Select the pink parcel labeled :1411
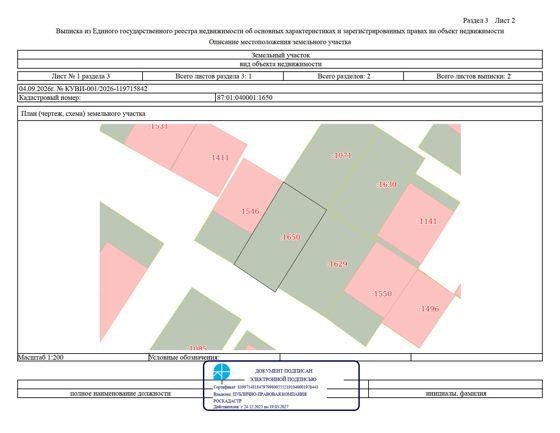 (x=211, y=159)
